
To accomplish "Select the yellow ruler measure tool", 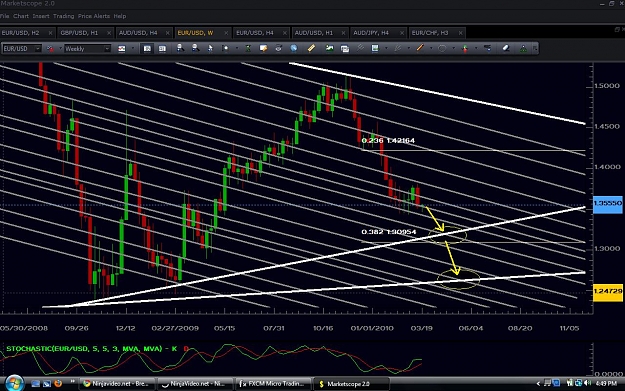I will coord(311,48).
